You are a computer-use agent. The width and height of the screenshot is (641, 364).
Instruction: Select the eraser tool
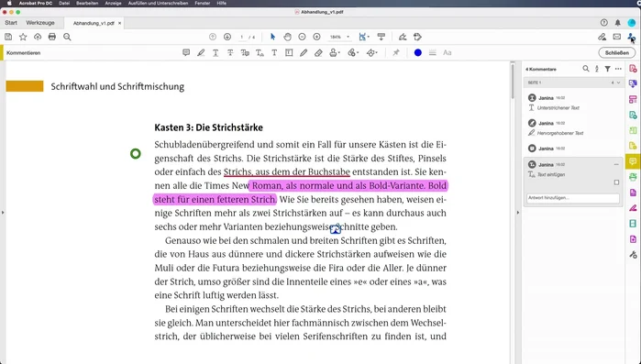pyautogui.click(x=318, y=52)
